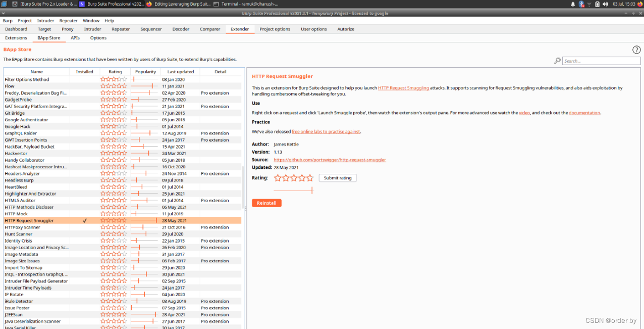Open the Extensions sub-tab
Viewport: 644px width, 329px height.
click(16, 38)
